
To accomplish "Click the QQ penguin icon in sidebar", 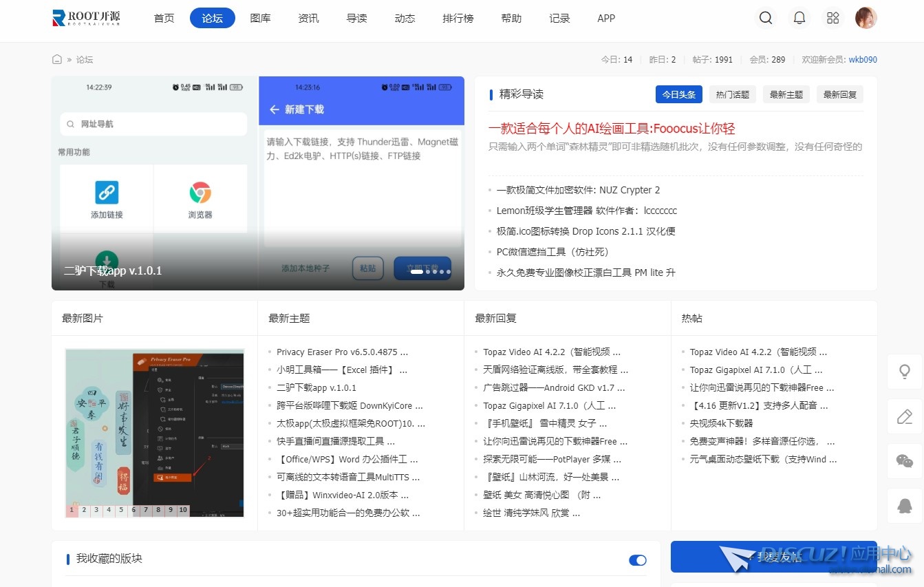I will (905, 506).
